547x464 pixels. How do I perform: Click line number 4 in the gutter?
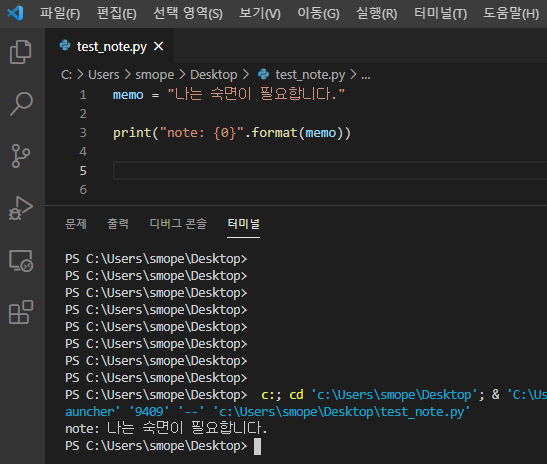pyautogui.click(x=83, y=151)
